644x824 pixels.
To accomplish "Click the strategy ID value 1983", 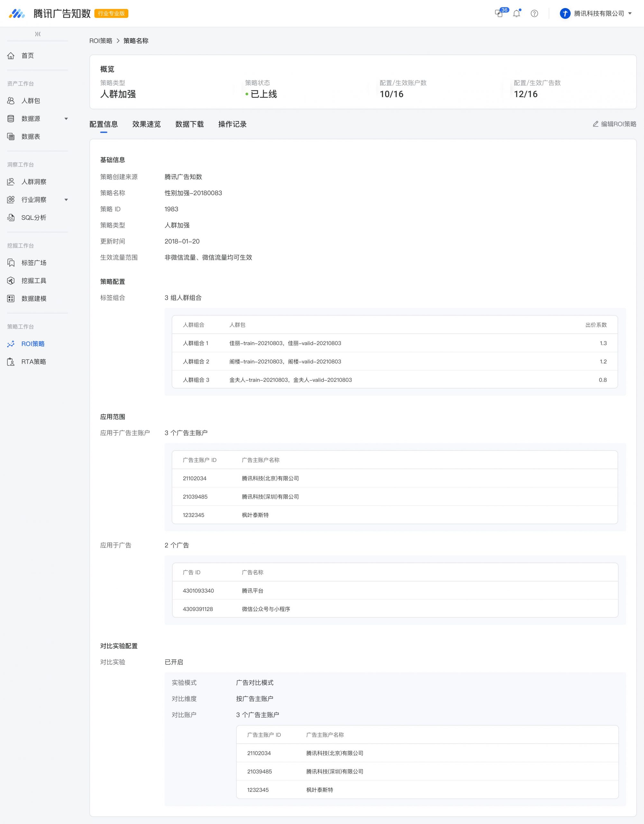I will pos(171,209).
